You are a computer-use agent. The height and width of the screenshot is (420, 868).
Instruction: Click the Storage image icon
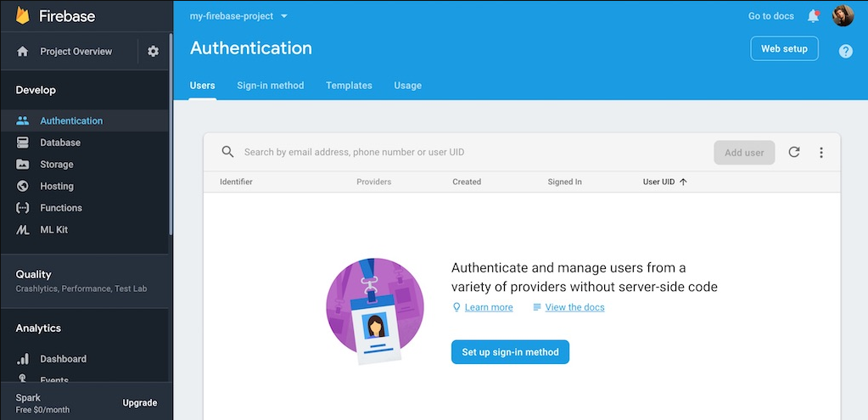tap(23, 165)
